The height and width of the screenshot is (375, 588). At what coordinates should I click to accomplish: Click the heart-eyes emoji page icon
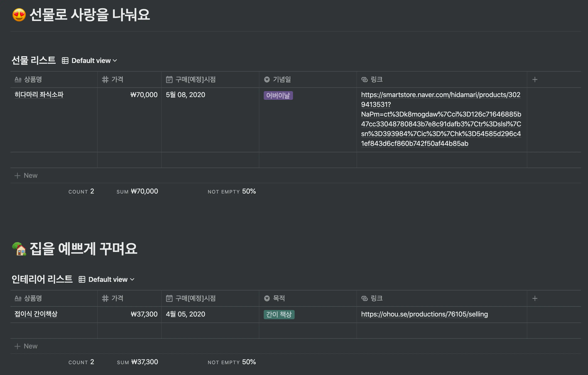[19, 15]
